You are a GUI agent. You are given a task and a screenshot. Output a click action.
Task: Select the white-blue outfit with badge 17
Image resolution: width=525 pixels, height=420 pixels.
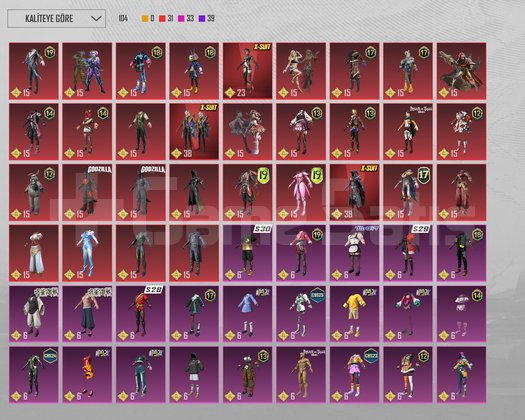(408, 71)
